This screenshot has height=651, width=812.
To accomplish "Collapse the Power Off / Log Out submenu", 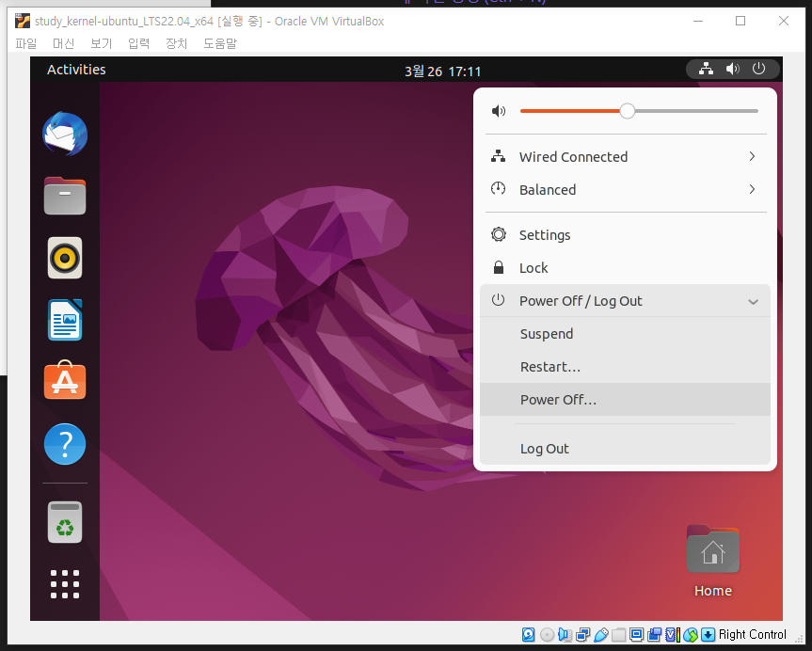I will point(752,301).
